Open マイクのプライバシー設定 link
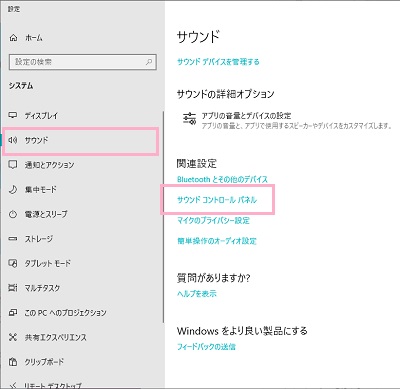Viewport: 400px width, 389px height. click(x=213, y=220)
